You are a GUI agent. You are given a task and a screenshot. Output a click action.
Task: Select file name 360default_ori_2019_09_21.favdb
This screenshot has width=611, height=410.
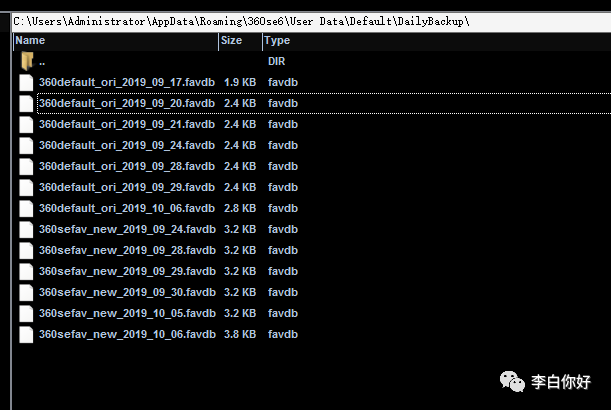tap(127, 125)
